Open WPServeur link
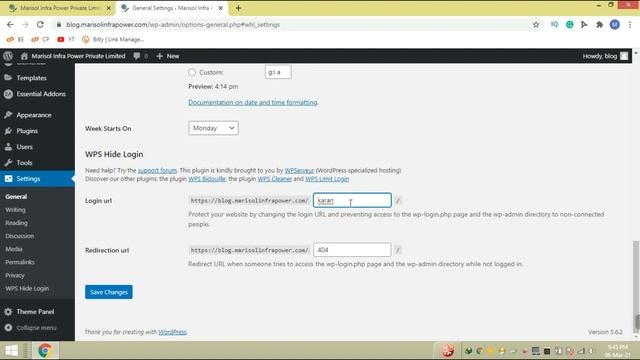Image resolution: width=640 pixels, height=360 pixels. tap(299, 170)
